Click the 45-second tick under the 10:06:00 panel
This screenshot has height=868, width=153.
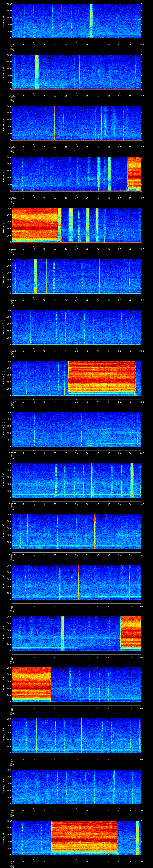[109, 300]
